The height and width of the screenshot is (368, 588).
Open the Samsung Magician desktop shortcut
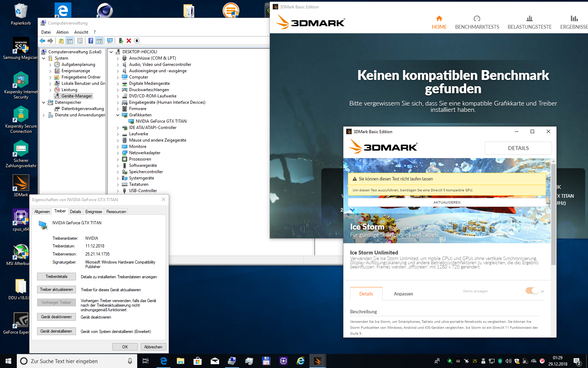point(21,48)
